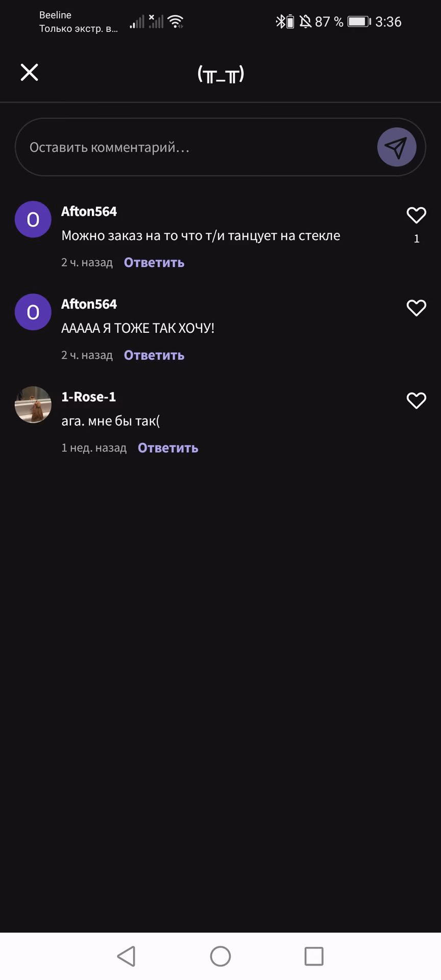Tap the Android recent apps square button
This screenshot has height=980, width=441.
(314, 956)
